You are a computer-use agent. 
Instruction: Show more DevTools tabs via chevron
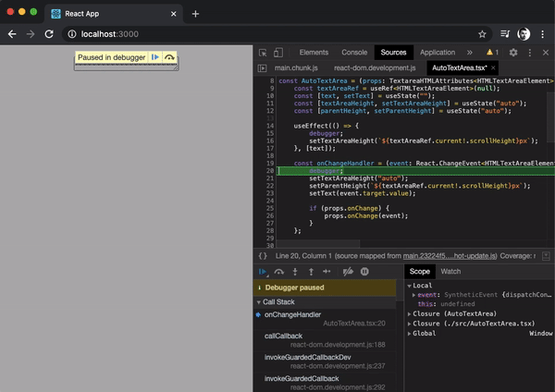tap(470, 53)
